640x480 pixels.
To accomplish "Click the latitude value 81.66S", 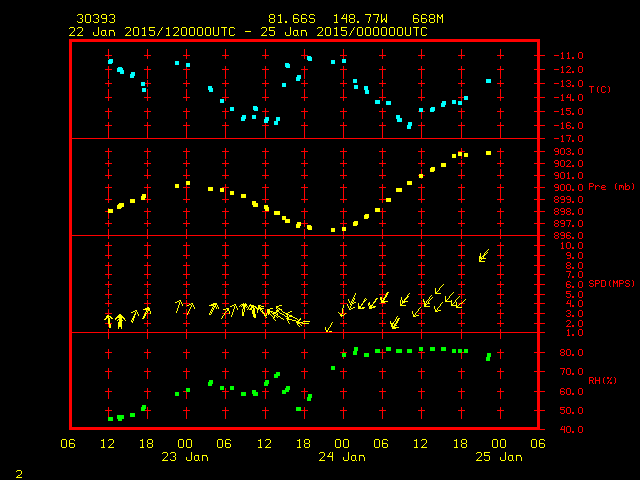I will coord(290,19).
